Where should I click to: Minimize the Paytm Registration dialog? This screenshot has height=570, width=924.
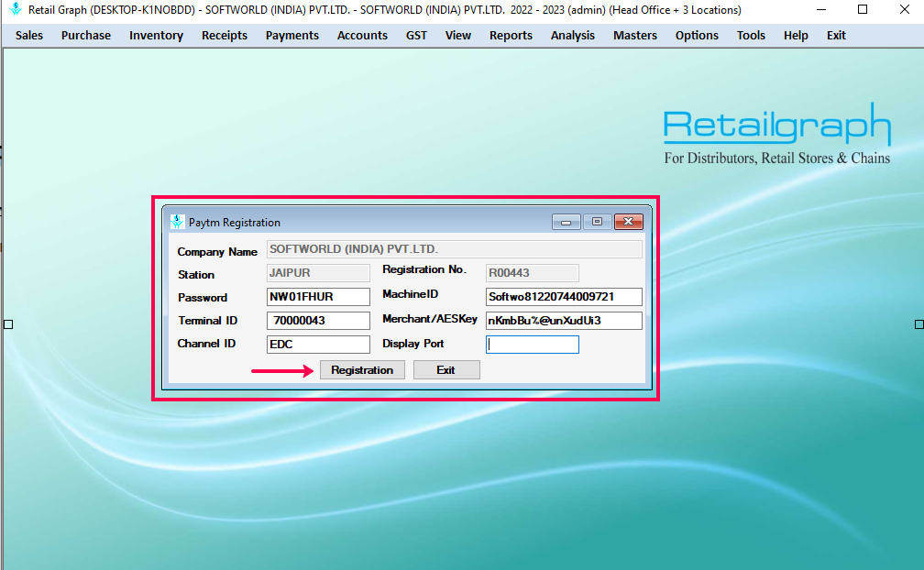pyautogui.click(x=566, y=222)
